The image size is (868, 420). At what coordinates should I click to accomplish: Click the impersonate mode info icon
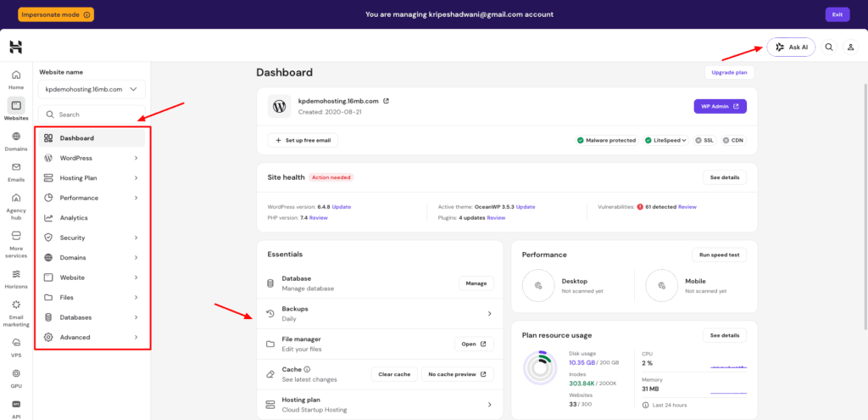pos(86,15)
